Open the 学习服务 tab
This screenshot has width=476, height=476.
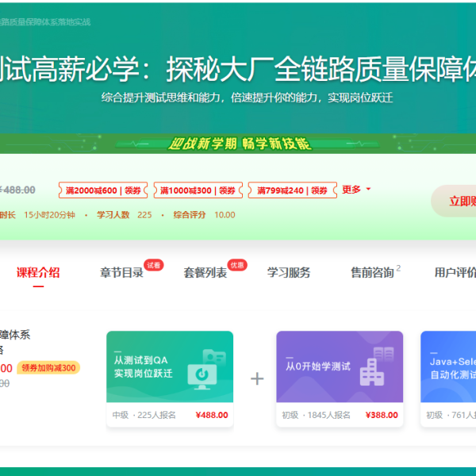289,273
